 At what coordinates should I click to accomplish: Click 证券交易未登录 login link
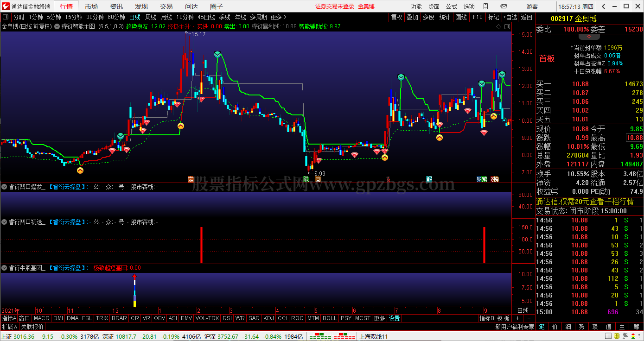coord(334,6)
